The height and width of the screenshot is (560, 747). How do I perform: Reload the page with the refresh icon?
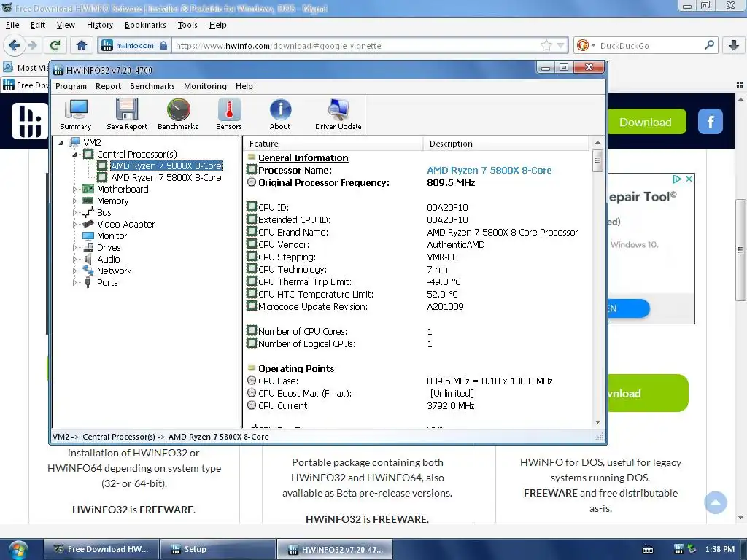click(55, 45)
